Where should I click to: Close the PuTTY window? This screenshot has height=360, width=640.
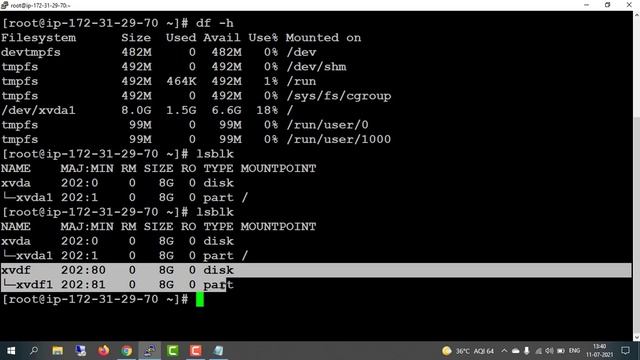pos(629,5)
